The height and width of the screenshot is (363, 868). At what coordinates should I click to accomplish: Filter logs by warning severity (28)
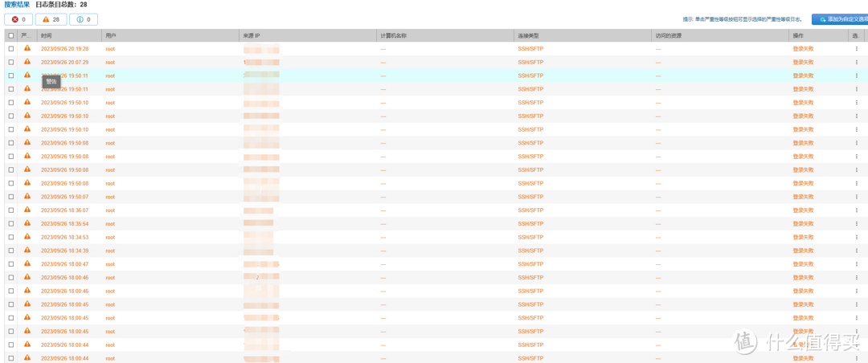click(x=51, y=19)
